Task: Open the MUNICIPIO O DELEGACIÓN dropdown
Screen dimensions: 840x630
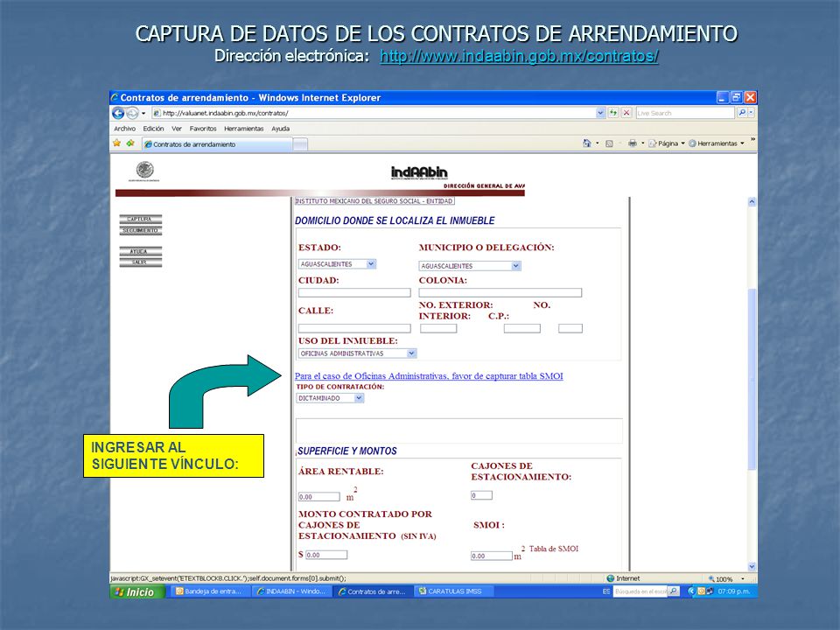Action: tap(470, 266)
